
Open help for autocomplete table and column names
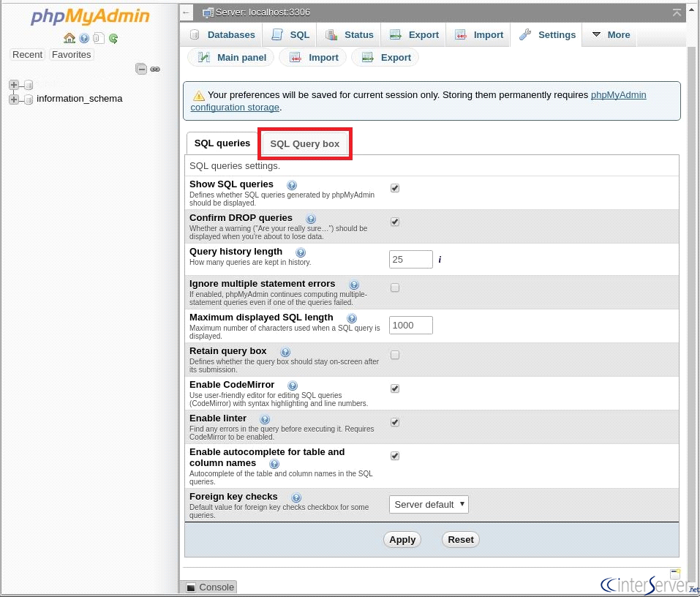[x=274, y=464]
